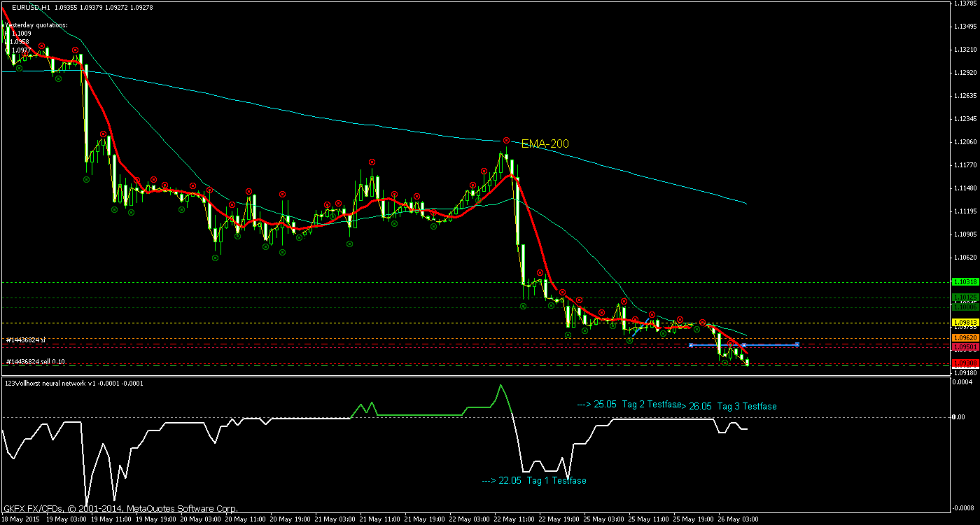Select the red signal marker at the 26 May low

coord(731,344)
